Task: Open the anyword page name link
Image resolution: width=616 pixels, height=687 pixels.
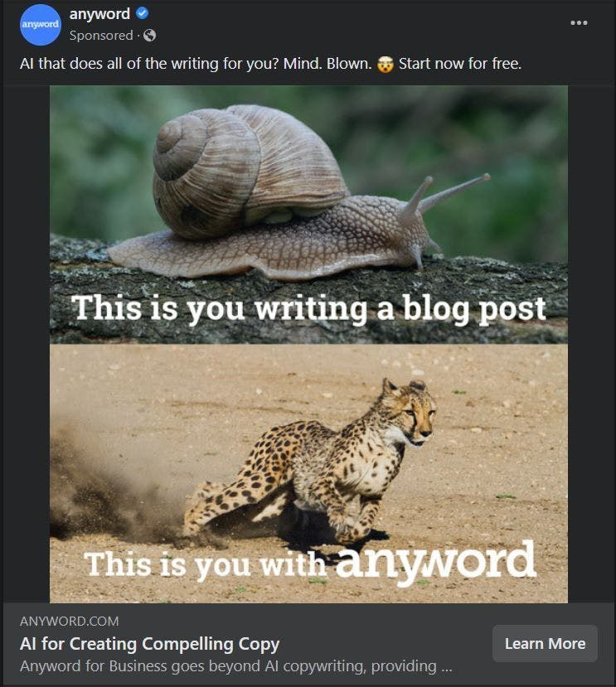Action: [99, 13]
